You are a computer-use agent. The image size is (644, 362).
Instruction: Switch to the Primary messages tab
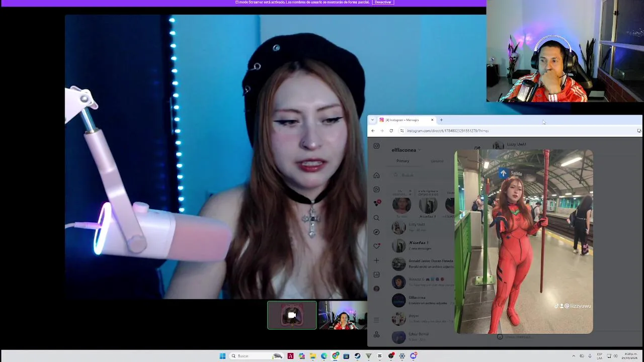tap(403, 161)
